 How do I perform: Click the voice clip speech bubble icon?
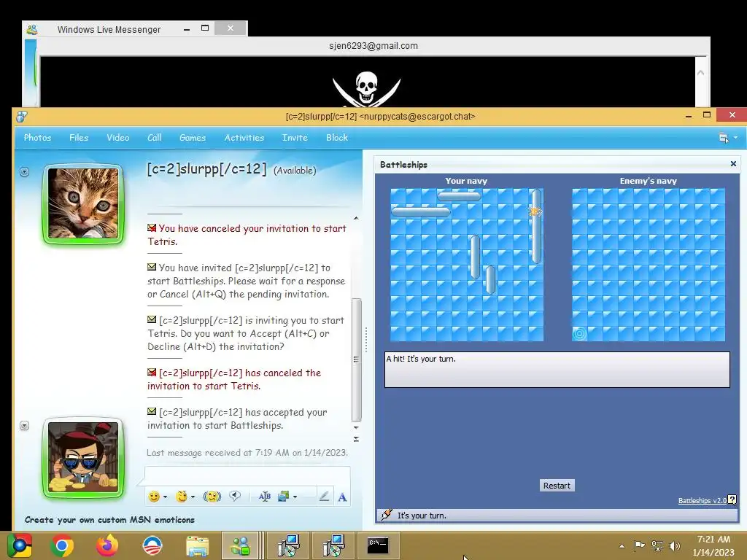point(235,496)
